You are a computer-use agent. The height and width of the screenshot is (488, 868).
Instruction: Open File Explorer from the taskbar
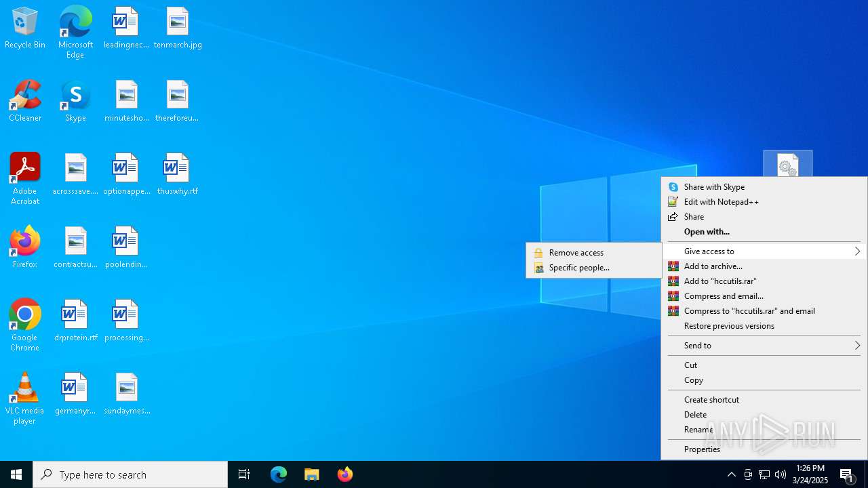[x=312, y=474]
